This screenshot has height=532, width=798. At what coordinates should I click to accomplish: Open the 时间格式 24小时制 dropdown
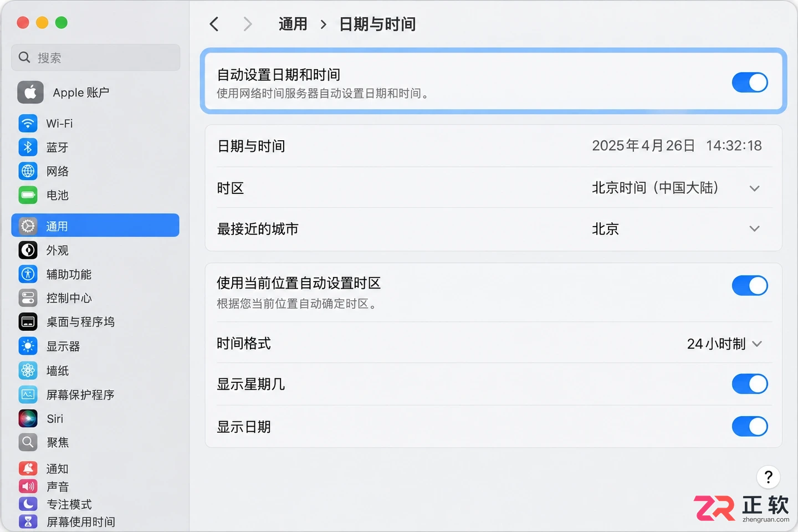724,344
